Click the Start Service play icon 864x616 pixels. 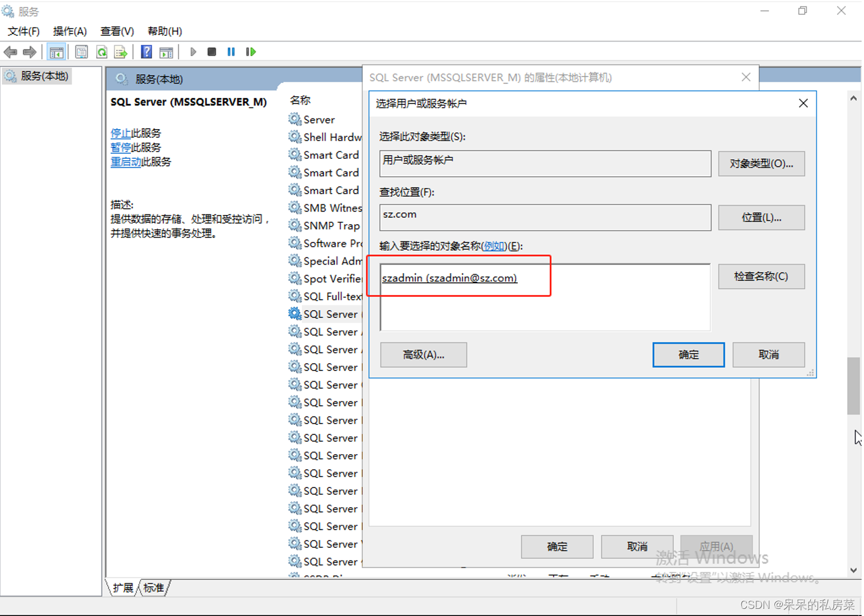point(193,52)
